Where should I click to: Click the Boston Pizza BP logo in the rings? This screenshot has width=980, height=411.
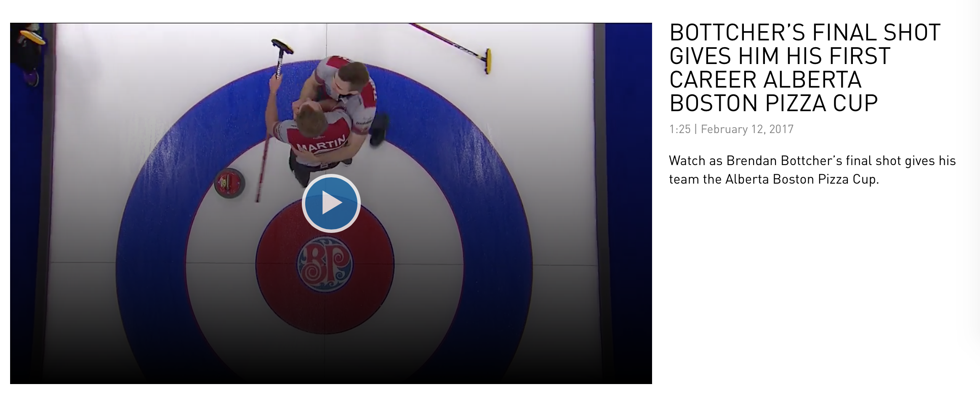tap(325, 264)
